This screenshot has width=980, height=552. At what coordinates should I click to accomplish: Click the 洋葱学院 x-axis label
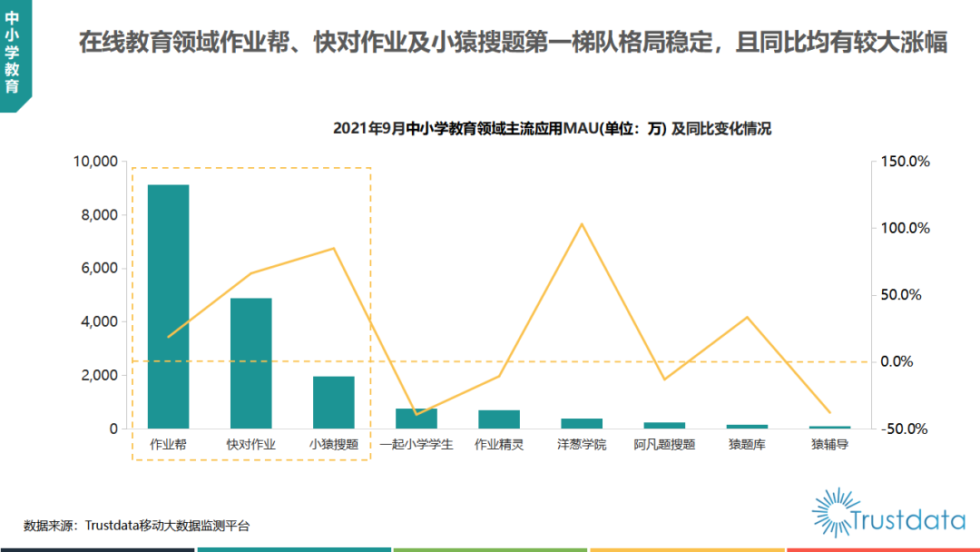582,445
